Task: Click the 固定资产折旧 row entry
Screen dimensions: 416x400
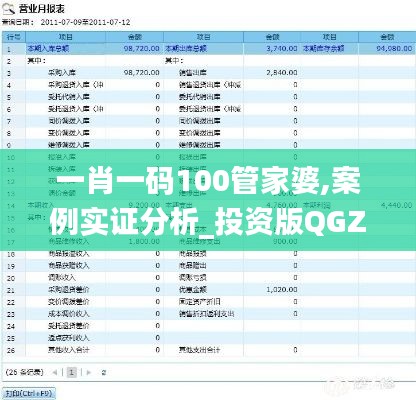Action: point(199,302)
